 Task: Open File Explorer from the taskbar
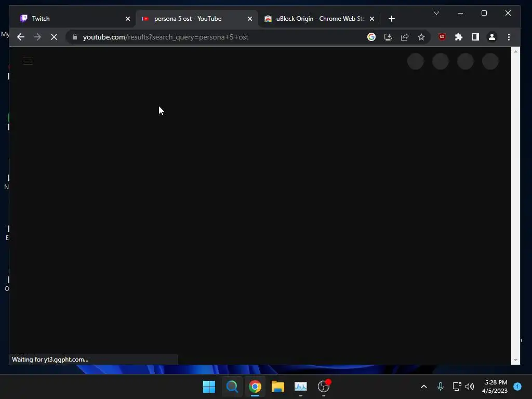[x=278, y=387]
